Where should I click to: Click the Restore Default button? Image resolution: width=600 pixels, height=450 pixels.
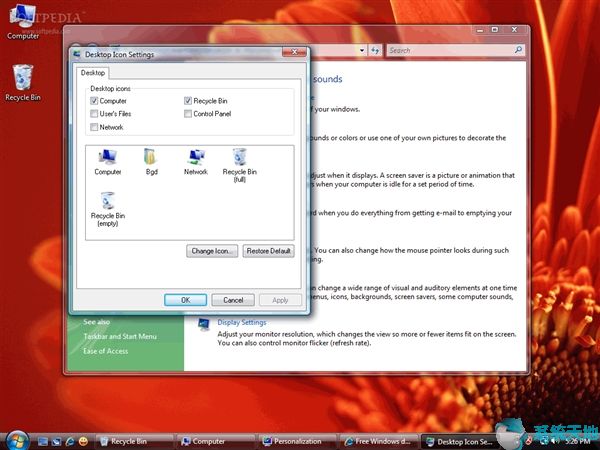[x=268, y=251]
